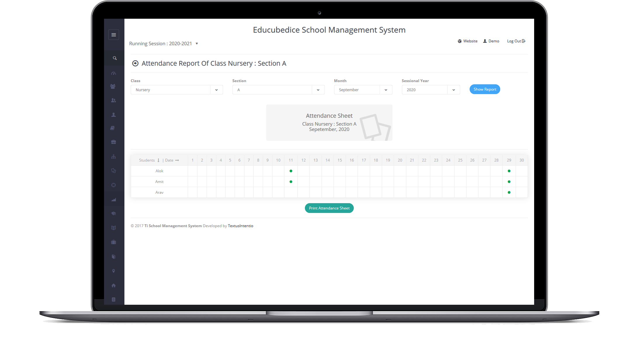This screenshot has height=341, width=644.
Task: Click the Log Out link text
Action: [514, 41]
